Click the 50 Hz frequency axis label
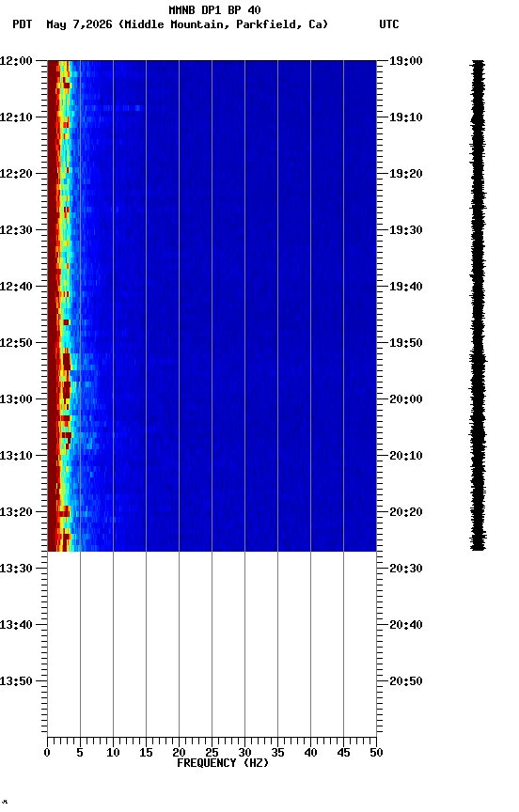 [377, 753]
